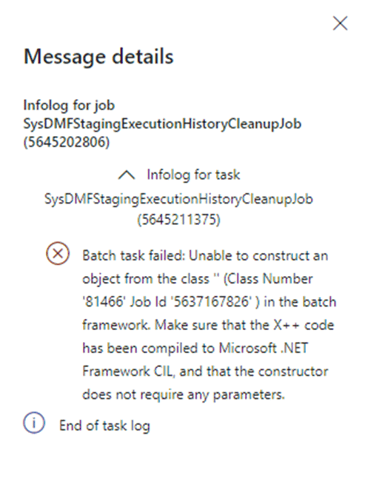Click the does not require any parameters line
The image size is (368, 487).
[x=183, y=395]
